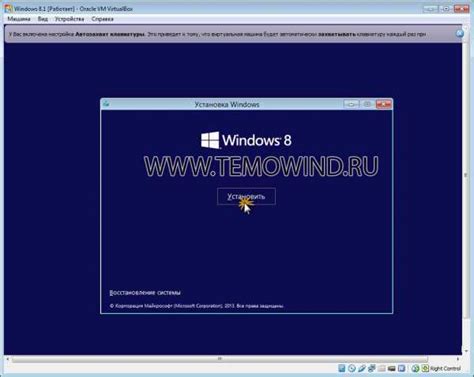Click the blue virtualization status icon

click(x=402, y=368)
